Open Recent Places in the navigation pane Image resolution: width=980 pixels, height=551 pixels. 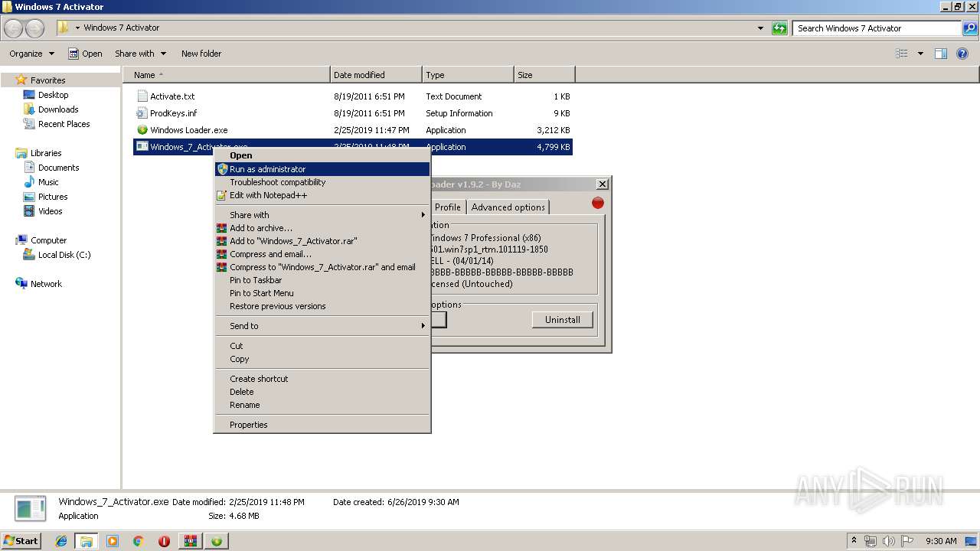64,124
